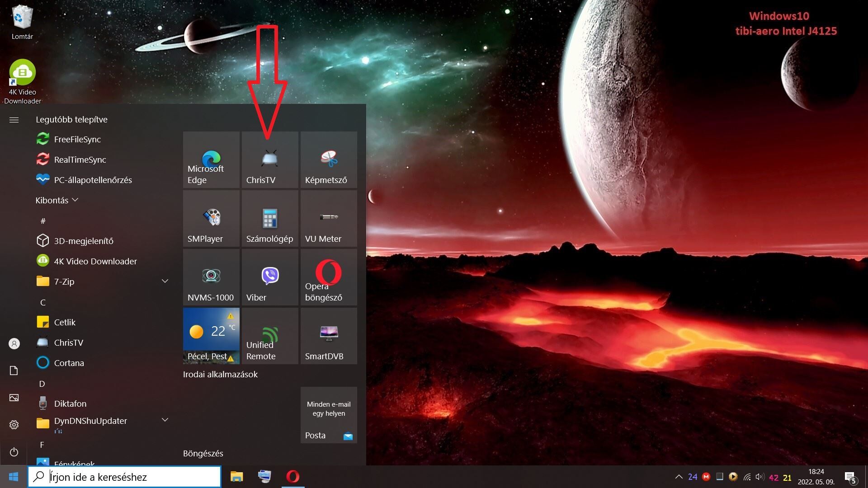
Task: Jump to the letter C header
Action: [43, 302]
